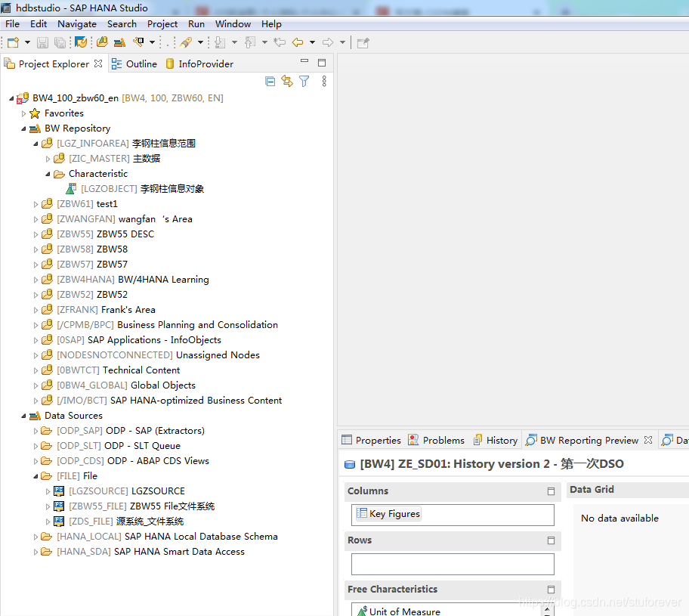Screen dimensions: 689x616
Task: Collapse the BW4_100_zbw60_en project node
Action: 11,98
